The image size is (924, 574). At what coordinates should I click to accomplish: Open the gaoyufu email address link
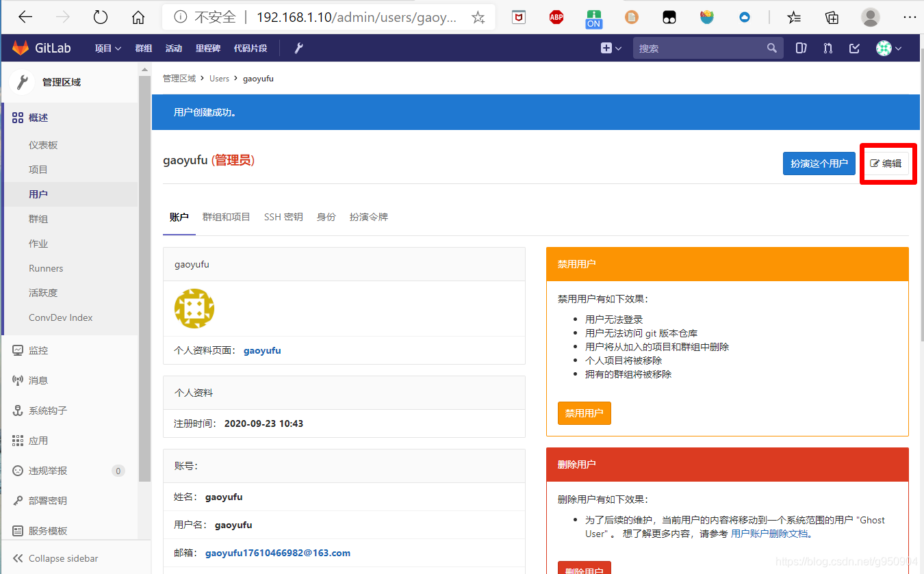[x=277, y=553]
